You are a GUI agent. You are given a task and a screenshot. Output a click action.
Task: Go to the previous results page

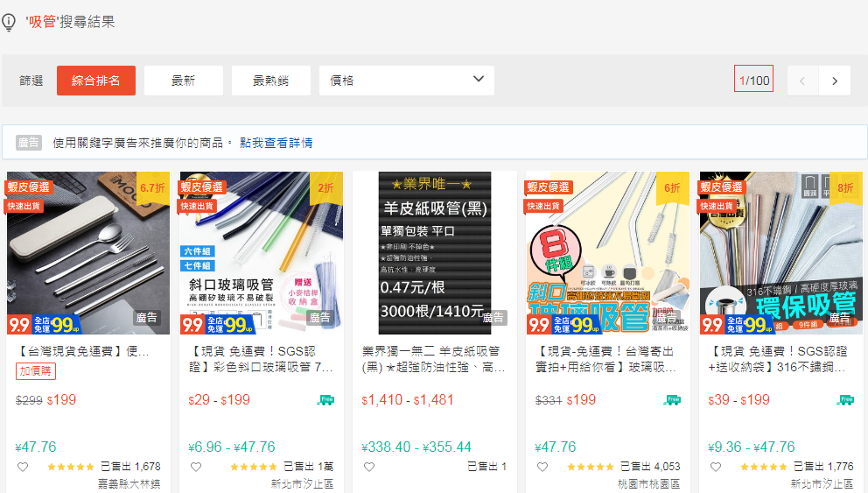coord(802,81)
